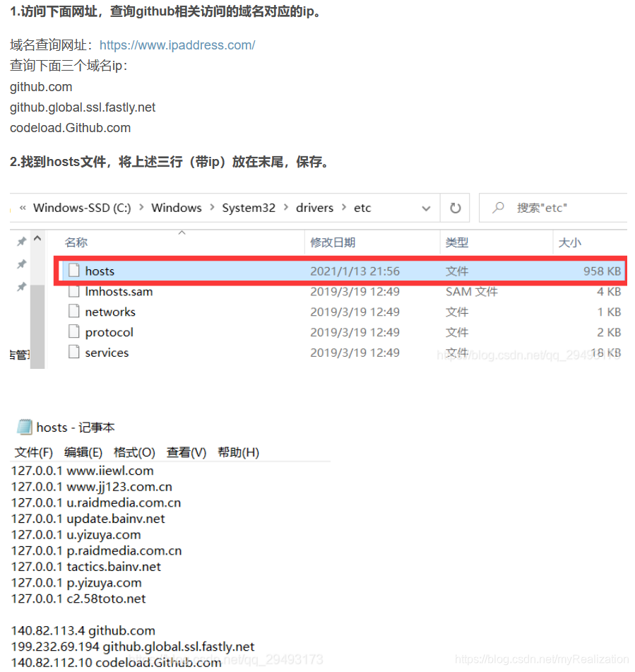Select the services file icon

pos(74,351)
